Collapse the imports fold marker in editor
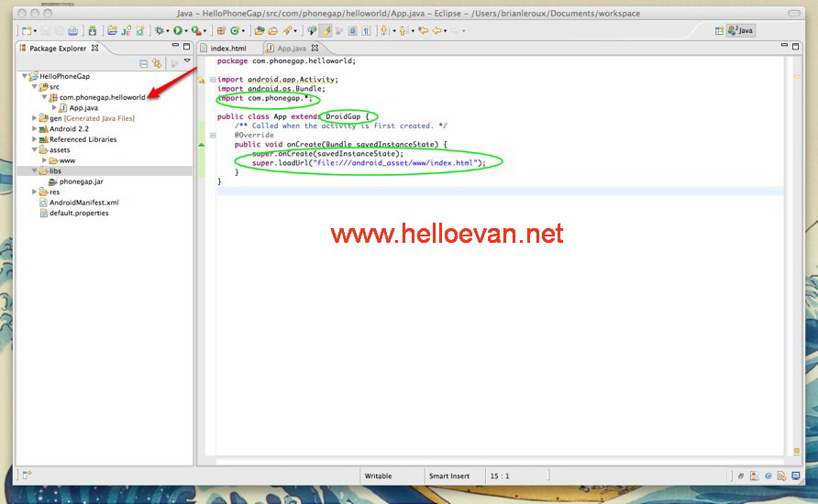Viewport: 818px width, 504px height. click(x=213, y=80)
